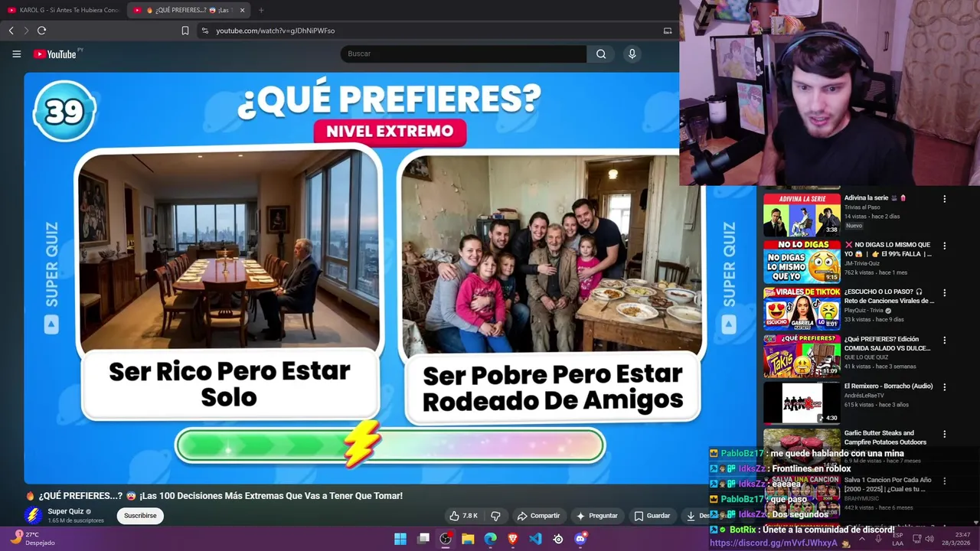Viewport: 980px width, 551px height.
Task: Close the ¿QUÉ PREFIERES? tab
Action: 242,10
